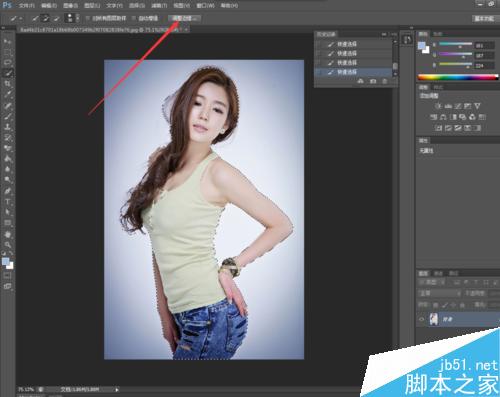Viewport: 500px width, 397px height.
Task: Select the Eraser tool
Action: [7, 148]
